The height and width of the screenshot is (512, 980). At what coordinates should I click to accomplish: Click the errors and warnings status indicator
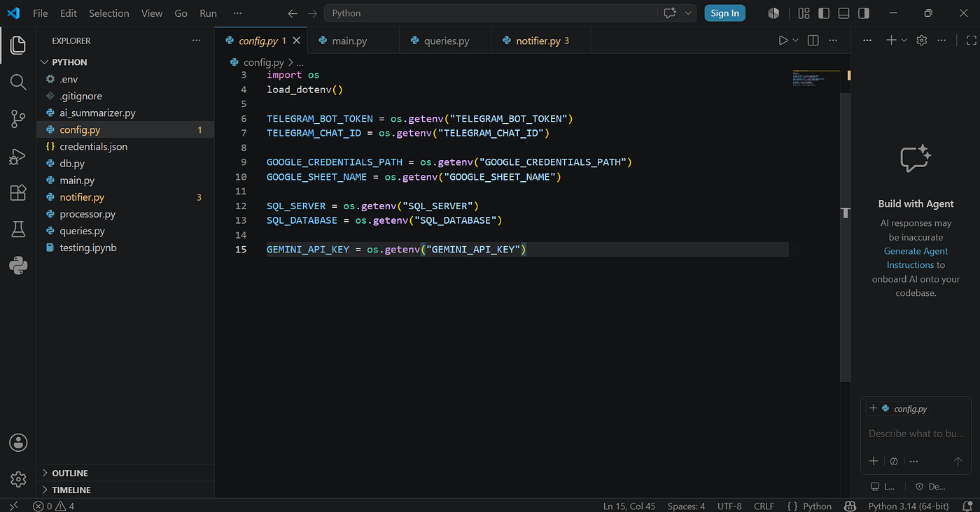click(x=53, y=506)
